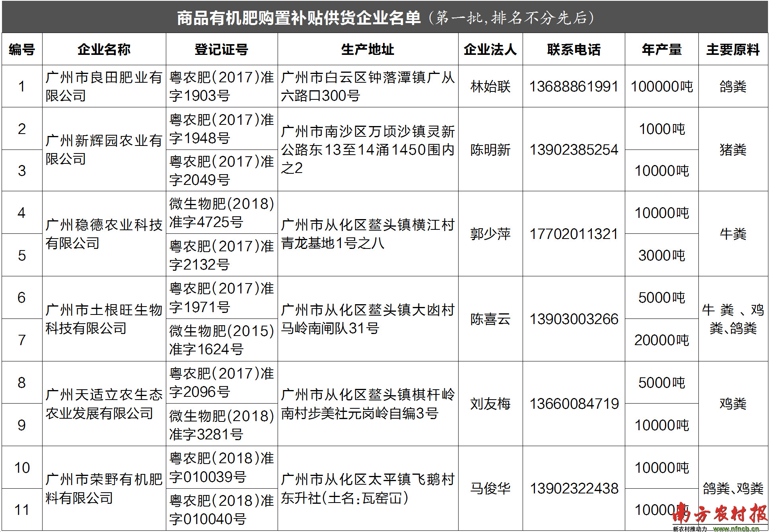
Task: Click annual output 1000吨 in row 2
Action: tap(662, 129)
